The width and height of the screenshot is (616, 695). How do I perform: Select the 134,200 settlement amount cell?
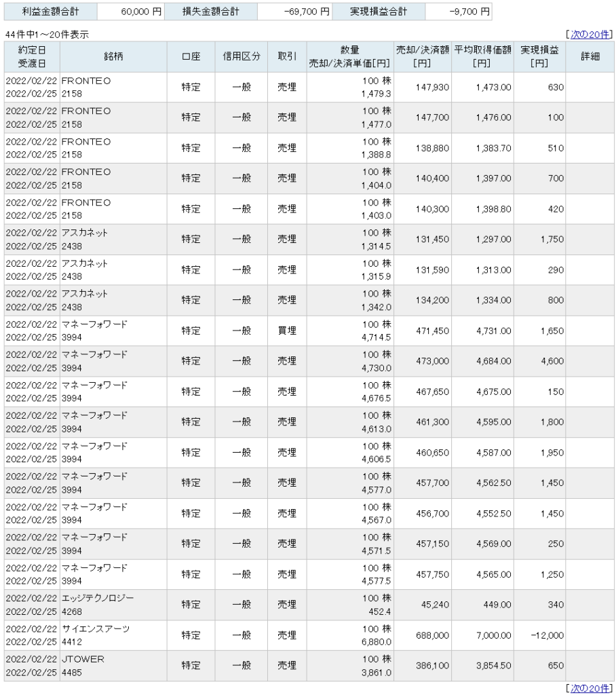[423, 300]
